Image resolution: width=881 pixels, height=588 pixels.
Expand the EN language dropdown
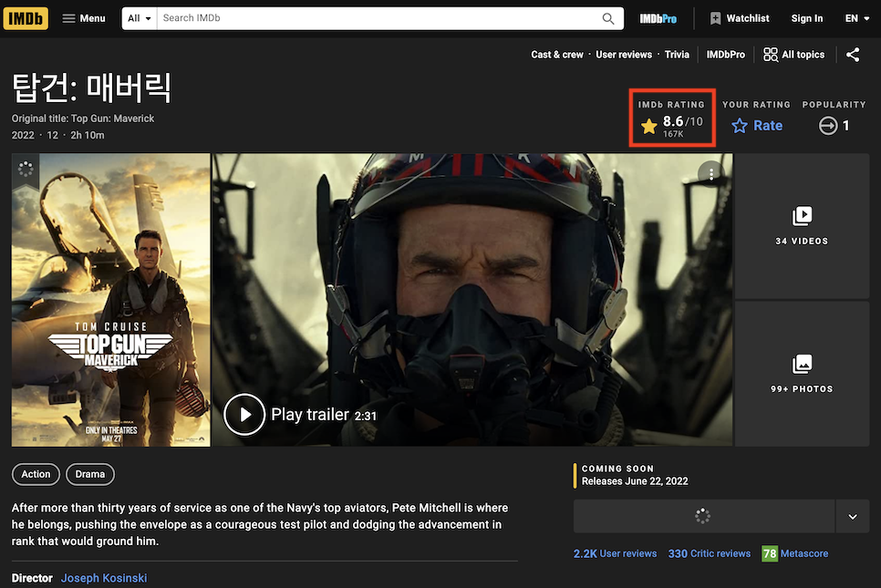(x=857, y=18)
